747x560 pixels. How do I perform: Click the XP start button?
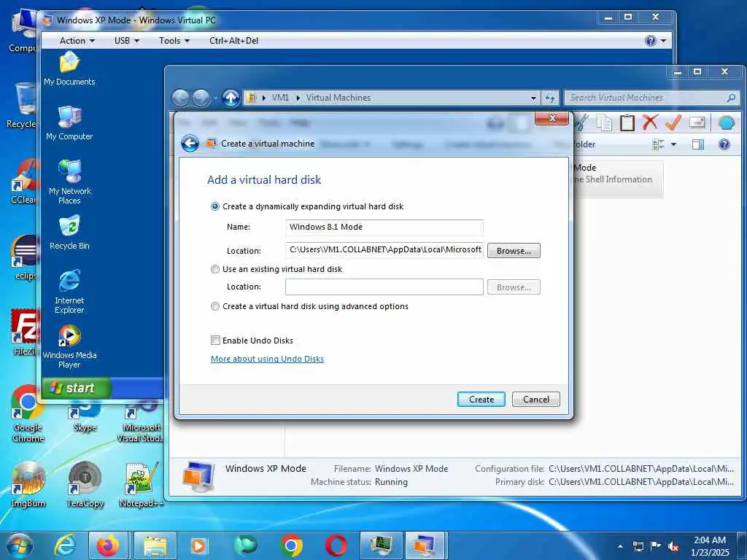tap(77, 388)
